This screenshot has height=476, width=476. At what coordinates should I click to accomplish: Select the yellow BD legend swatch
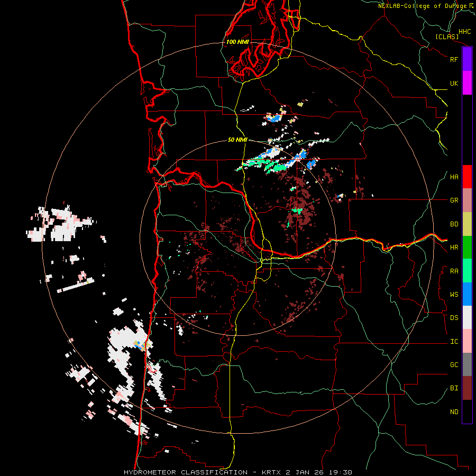[x=467, y=224]
